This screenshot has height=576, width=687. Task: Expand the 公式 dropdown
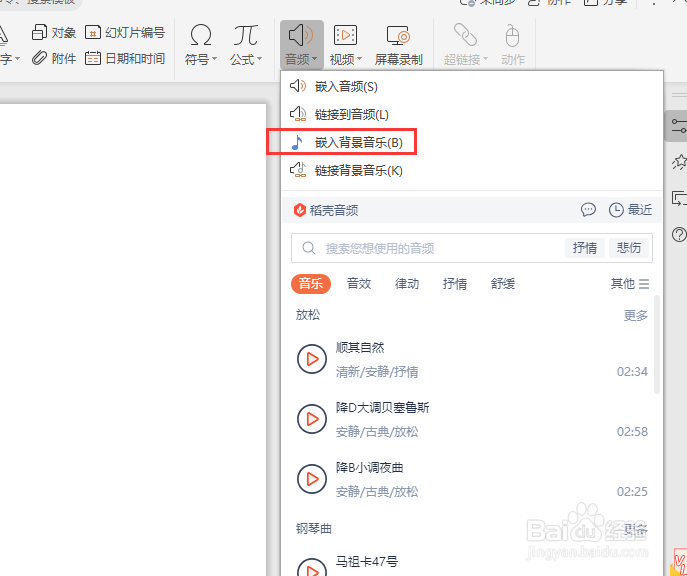259,59
